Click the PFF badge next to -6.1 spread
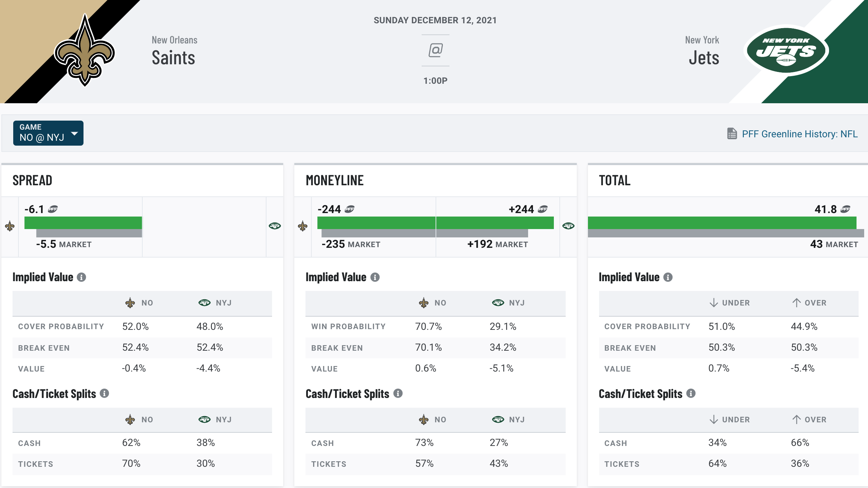 point(53,209)
